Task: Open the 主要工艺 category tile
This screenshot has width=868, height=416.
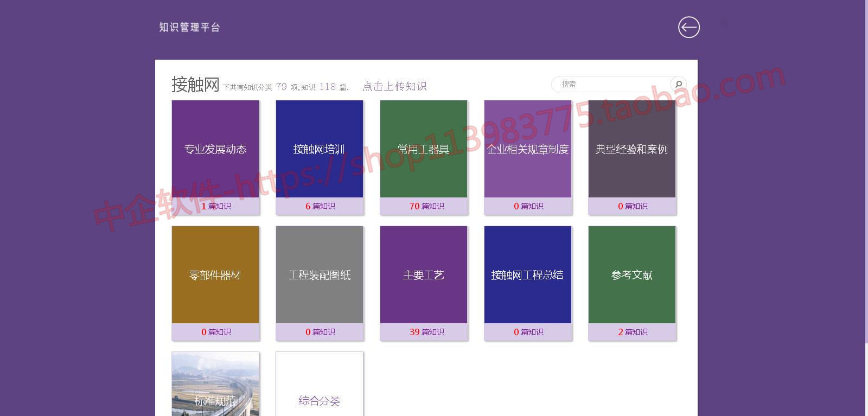Action: pos(424,275)
